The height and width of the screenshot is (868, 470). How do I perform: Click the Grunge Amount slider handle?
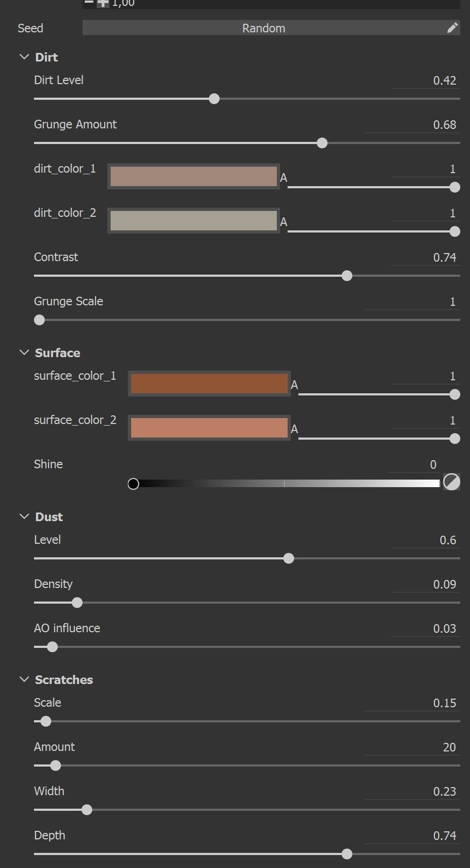322,143
